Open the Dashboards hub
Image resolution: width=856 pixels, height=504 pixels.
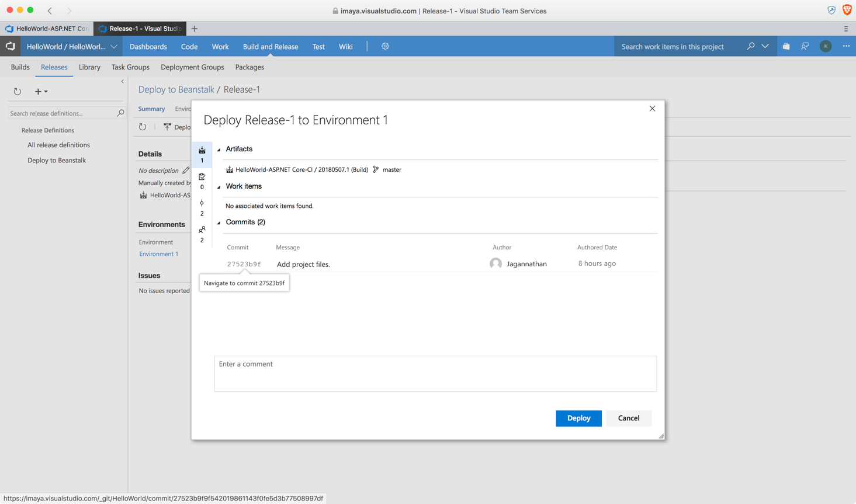pyautogui.click(x=148, y=47)
